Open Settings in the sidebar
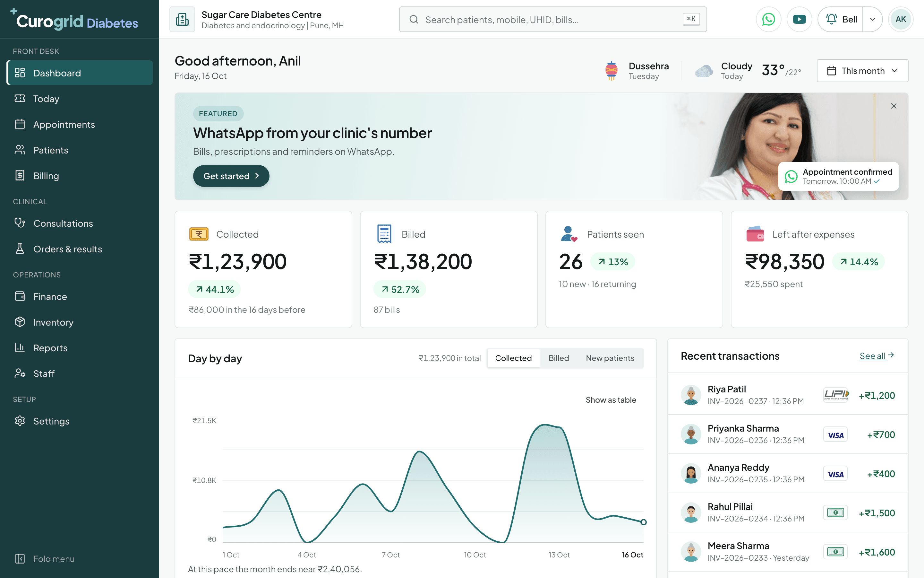This screenshot has width=924, height=578. [80, 421]
